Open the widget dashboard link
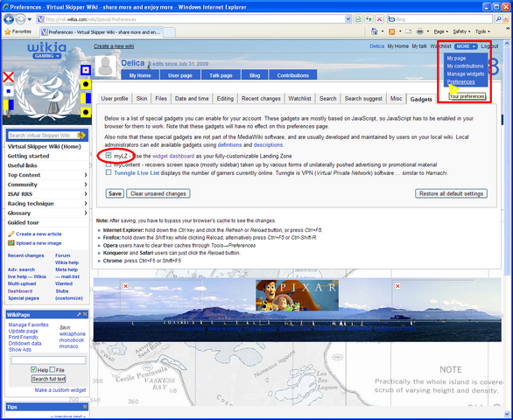Viewport: 513px width, 420px height. click(x=173, y=156)
